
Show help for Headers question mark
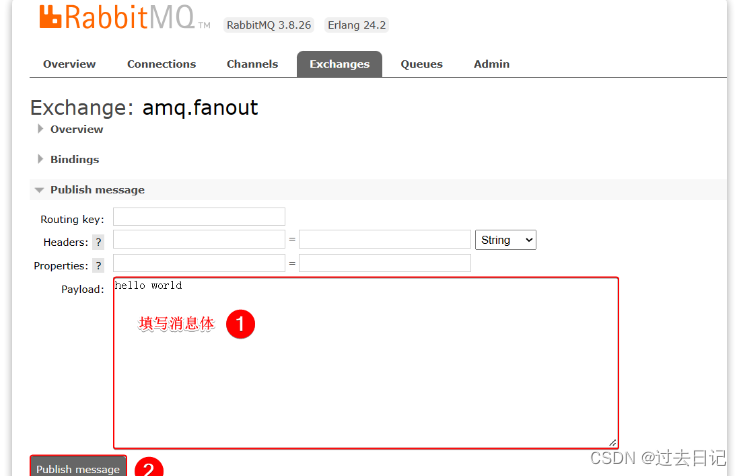point(98,242)
